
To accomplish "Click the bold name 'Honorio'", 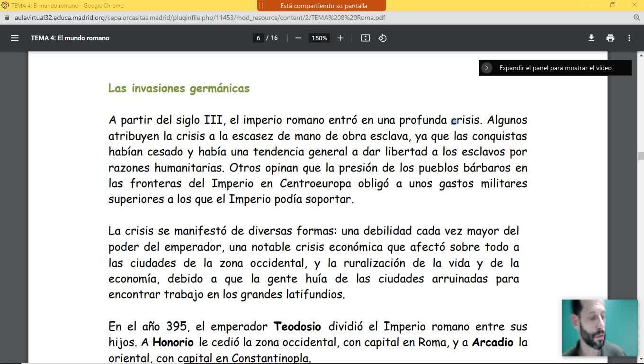I will 173,342.
